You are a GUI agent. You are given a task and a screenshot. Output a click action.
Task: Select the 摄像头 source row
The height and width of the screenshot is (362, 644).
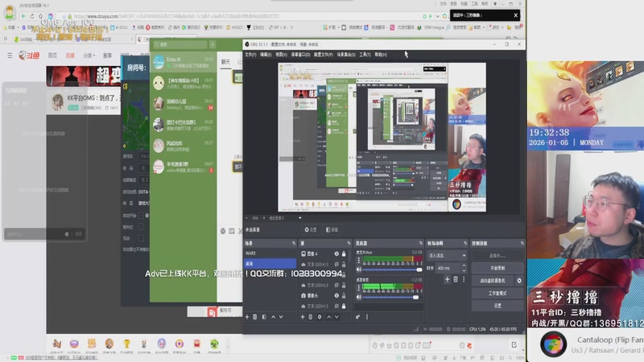point(324,295)
